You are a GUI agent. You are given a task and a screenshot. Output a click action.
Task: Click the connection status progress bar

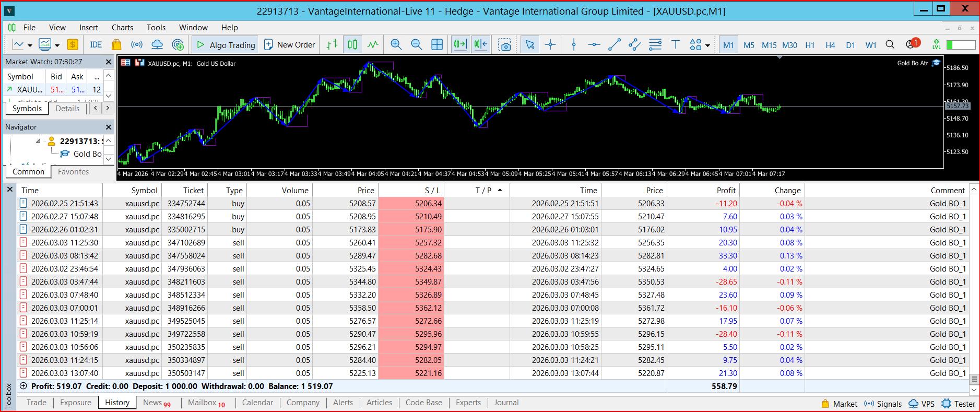click(961, 45)
